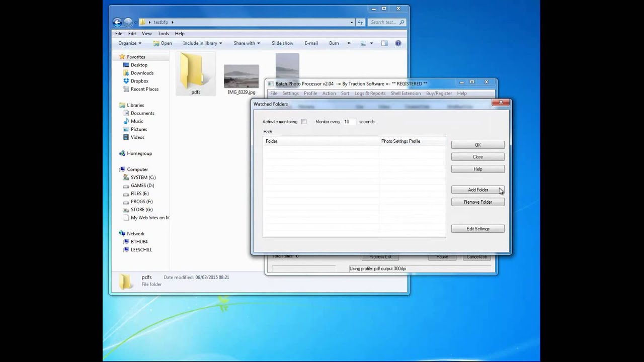Screen dimensions: 644x362
Task: Expand the Organize dropdown in Explorer
Action: coord(130,43)
